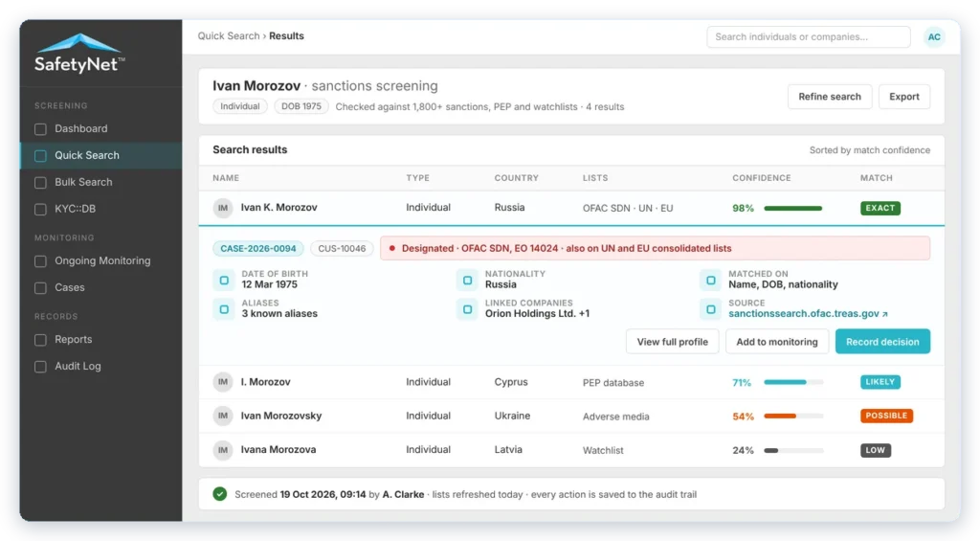Click Add to monitoring button
Viewport: 980px width, 541px height.
click(776, 342)
